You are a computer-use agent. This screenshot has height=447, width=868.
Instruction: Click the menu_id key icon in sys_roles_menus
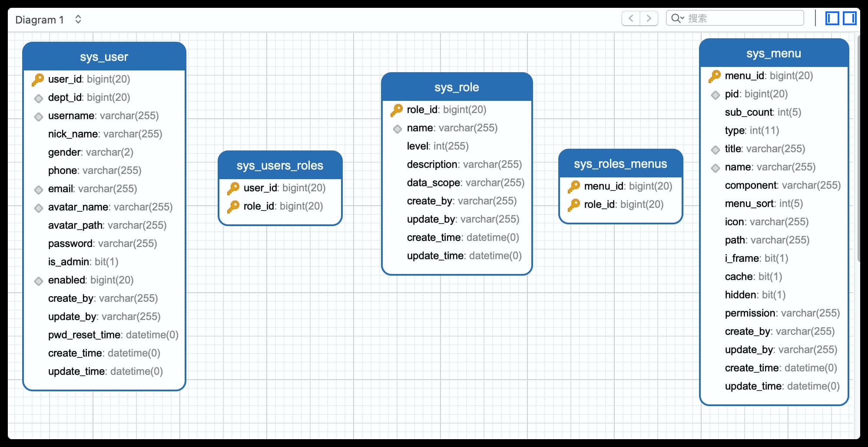(573, 187)
